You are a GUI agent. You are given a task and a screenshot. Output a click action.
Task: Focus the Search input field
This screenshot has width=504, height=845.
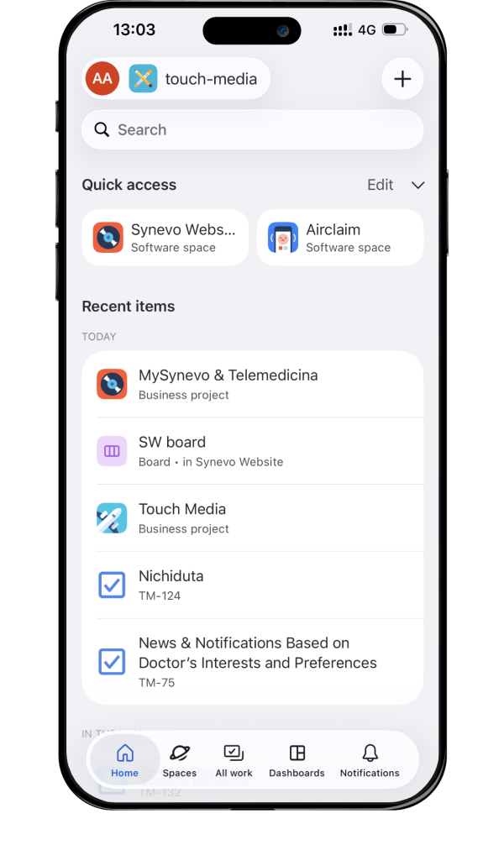coord(252,129)
